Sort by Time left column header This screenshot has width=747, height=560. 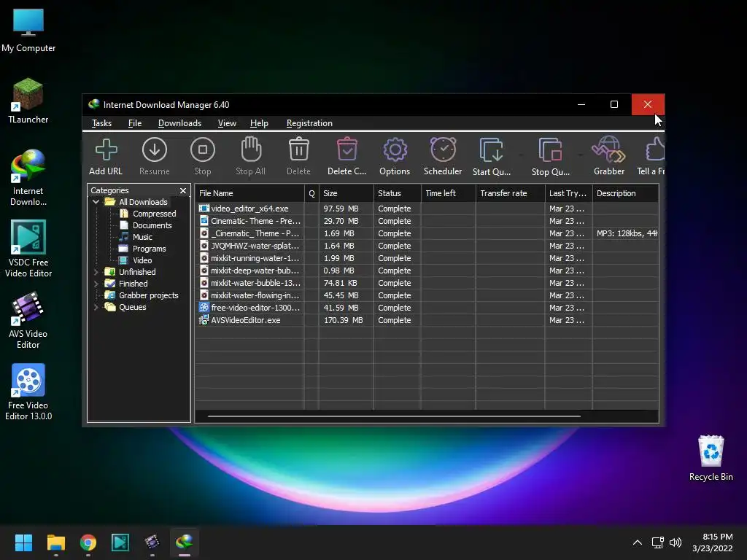[x=449, y=193]
